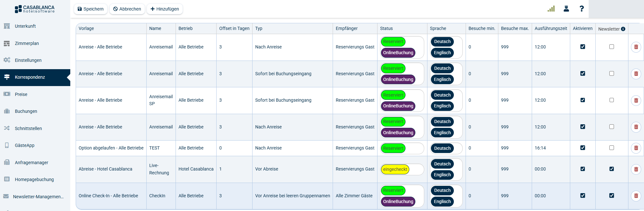Uncheck Newsletter for the Live-Rechnung row
Image resolution: width=644 pixels, height=211 pixels.
[x=611, y=169]
